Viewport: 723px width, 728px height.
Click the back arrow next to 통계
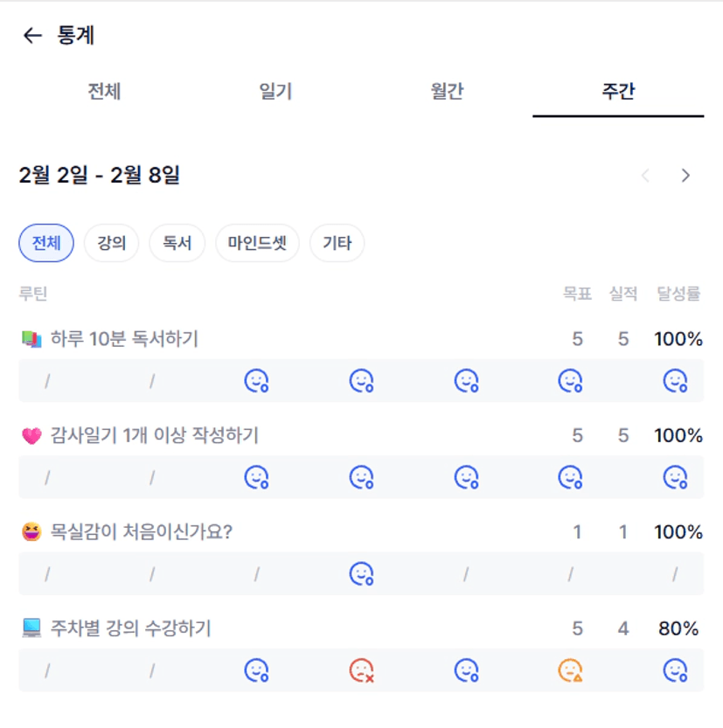[32, 36]
